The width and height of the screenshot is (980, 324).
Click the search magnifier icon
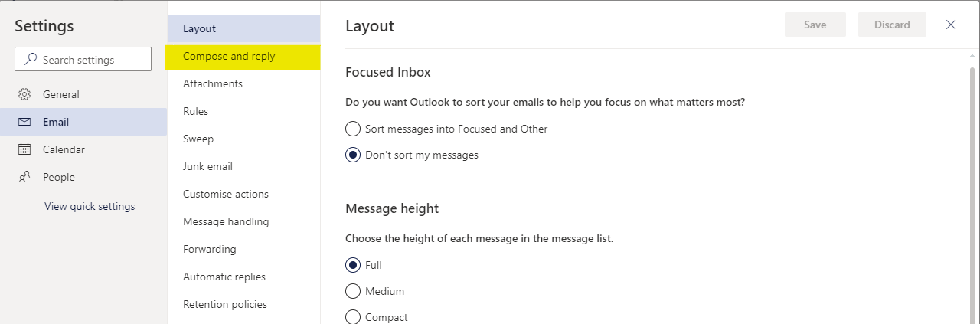[31, 59]
